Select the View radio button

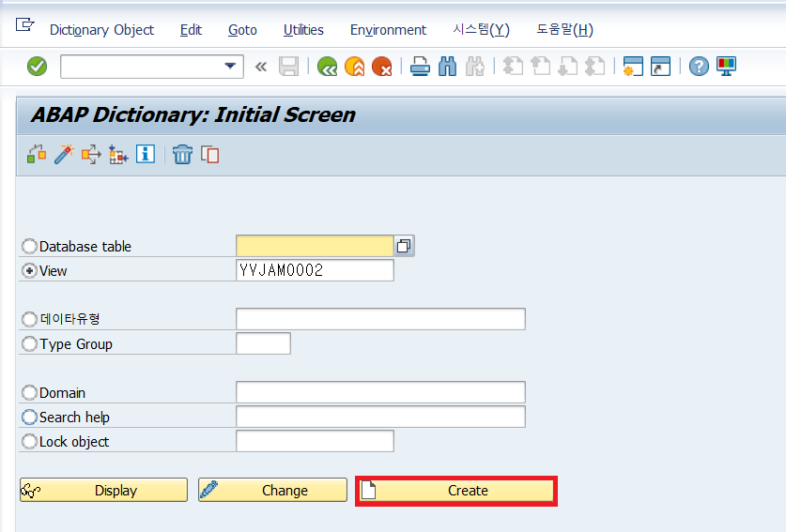coord(29,271)
